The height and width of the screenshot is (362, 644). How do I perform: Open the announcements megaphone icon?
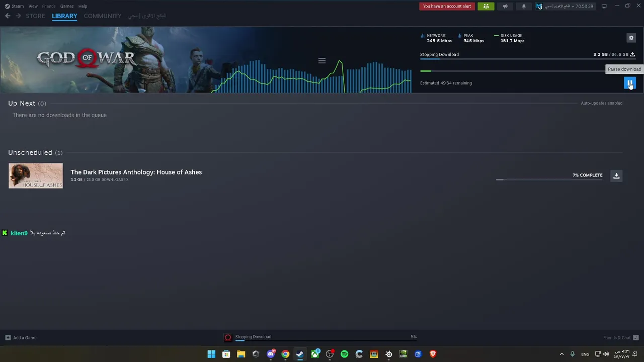tap(505, 6)
